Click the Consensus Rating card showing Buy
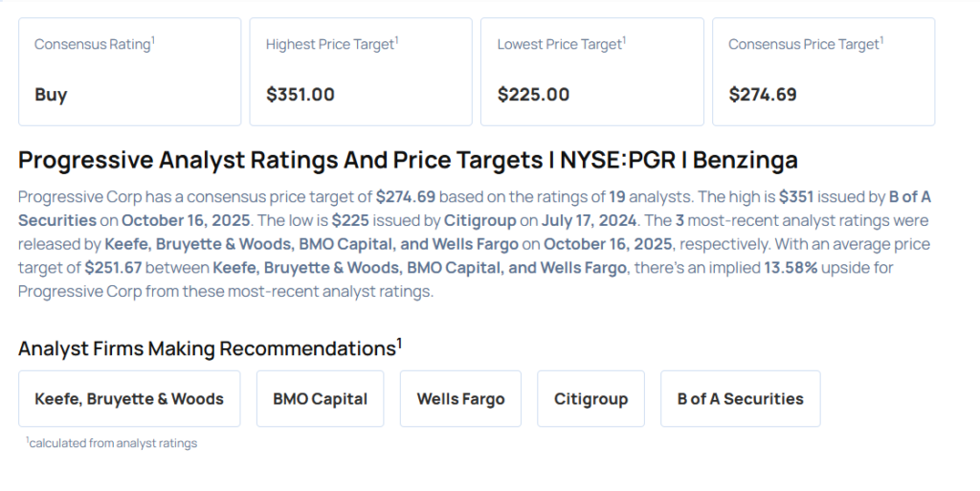Image resolution: width=980 pixels, height=491 pixels. click(x=129, y=72)
